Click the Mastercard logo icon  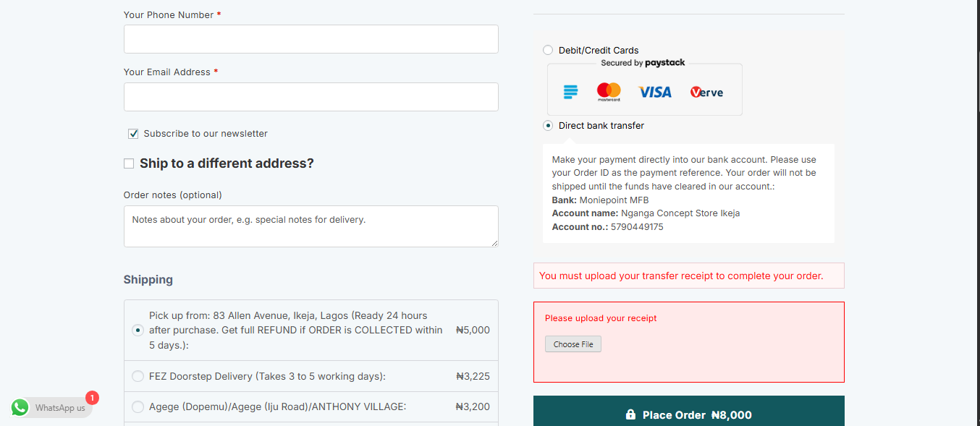click(609, 91)
